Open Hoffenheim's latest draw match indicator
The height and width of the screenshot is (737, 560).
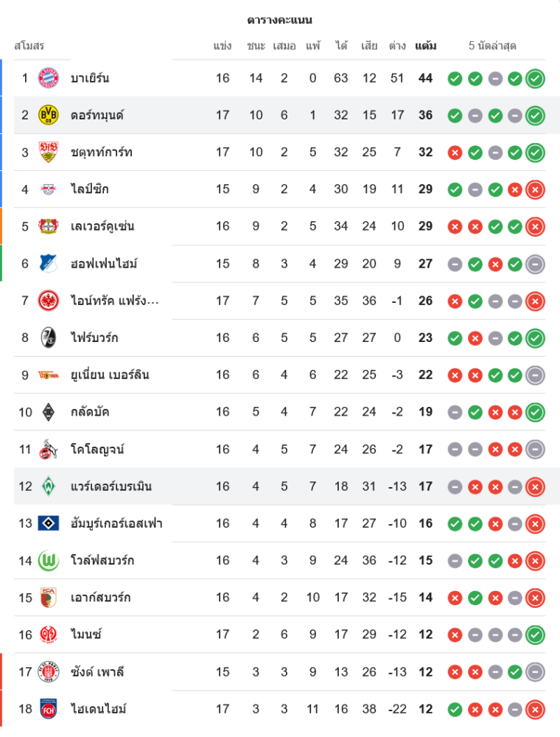pos(536,264)
